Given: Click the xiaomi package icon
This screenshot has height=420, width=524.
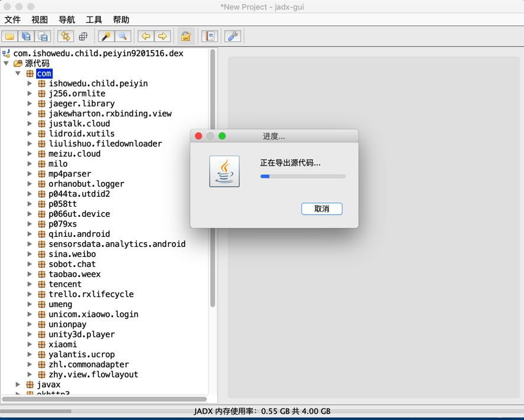Looking at the screenshot, I should coord(42,344).
